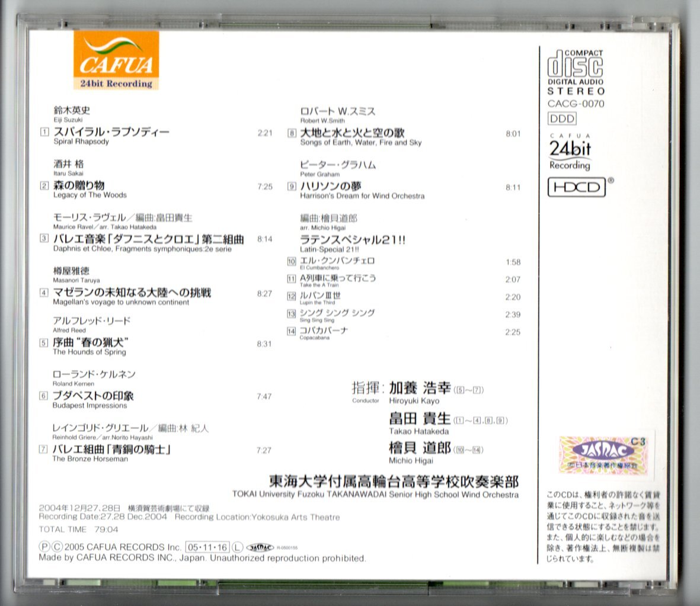This screenshot has height=606, width=700.
Task: Click the colorful JASRAC hologram seal
Action: pos(602,455)
